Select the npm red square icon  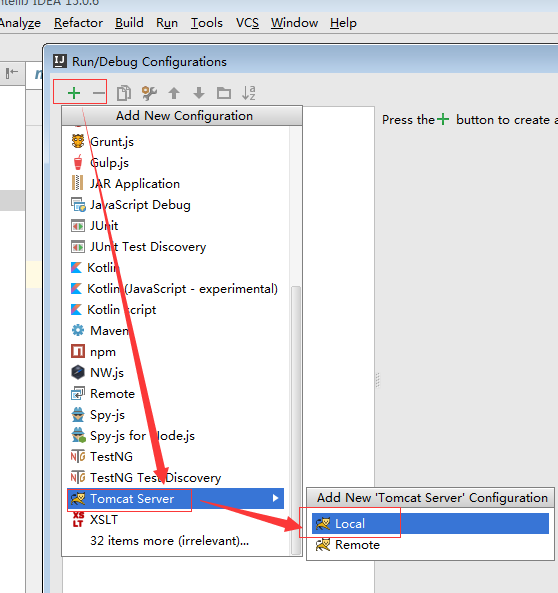pyautogui.click(x=78, y=351)
